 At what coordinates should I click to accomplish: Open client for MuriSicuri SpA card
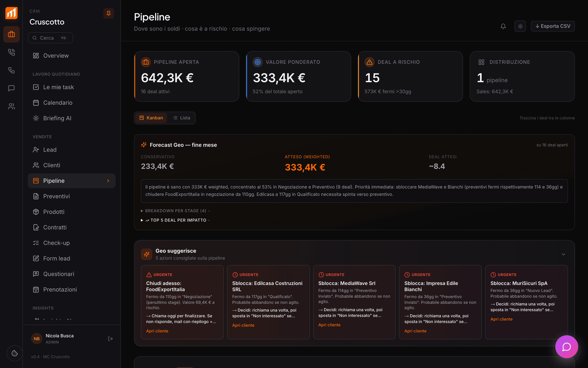pyautogui.click(x=501, y=319)
